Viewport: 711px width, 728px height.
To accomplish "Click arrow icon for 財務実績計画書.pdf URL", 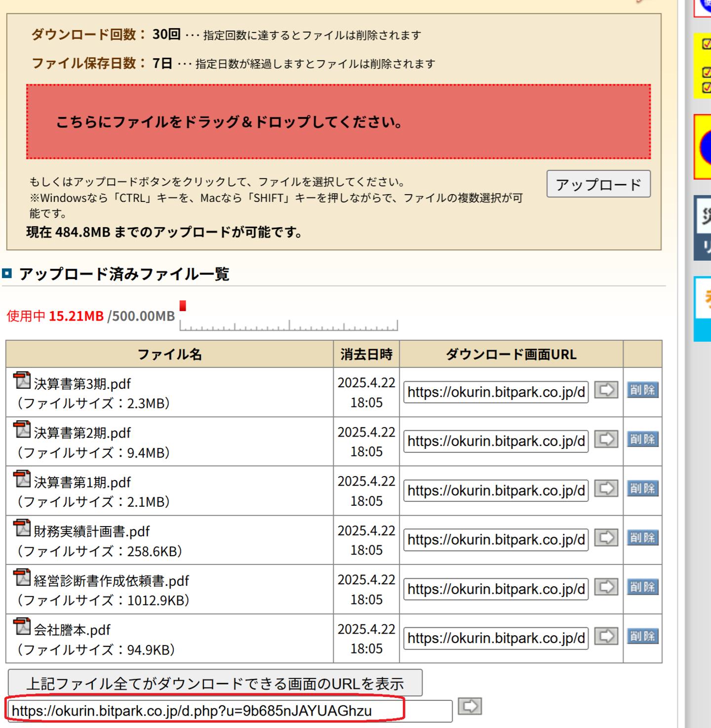I will [x=606, y=537].
